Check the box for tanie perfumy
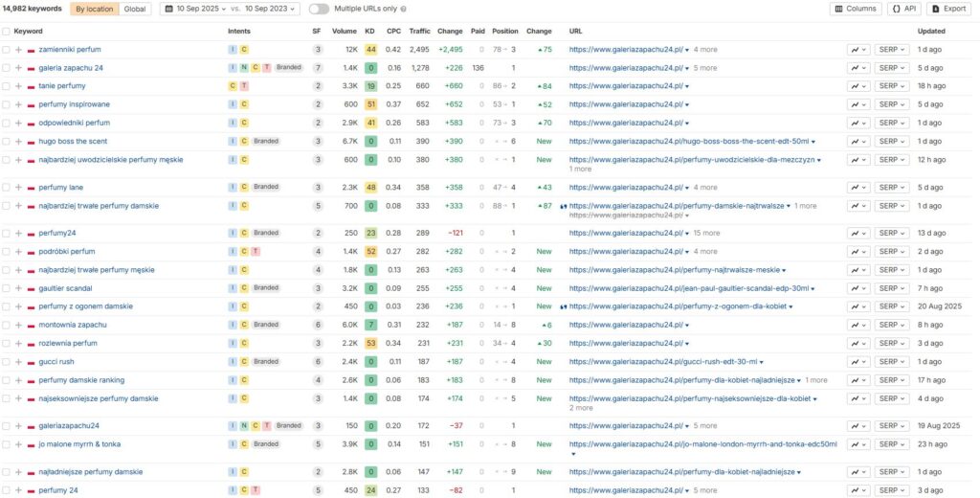 (7, 86)
